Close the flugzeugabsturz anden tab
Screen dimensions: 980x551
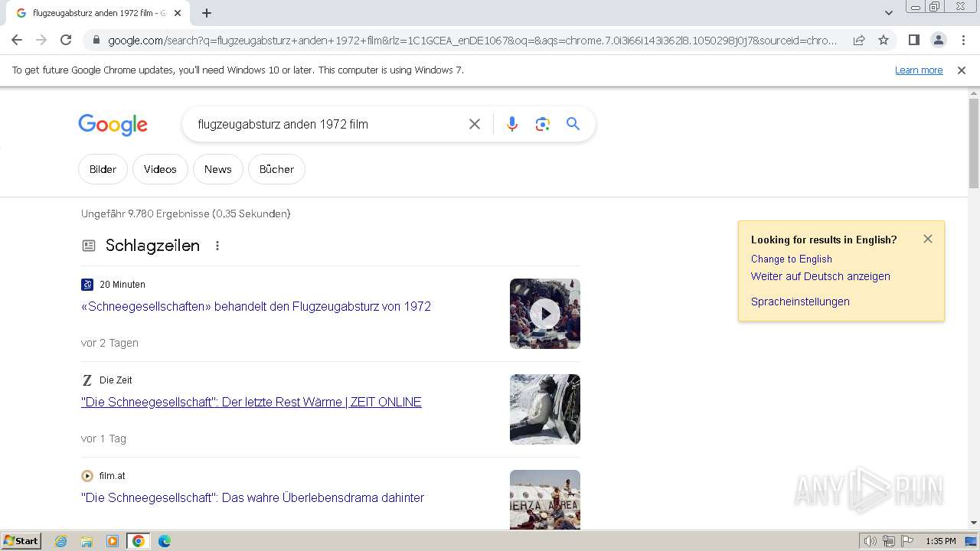tap(178, 13)
